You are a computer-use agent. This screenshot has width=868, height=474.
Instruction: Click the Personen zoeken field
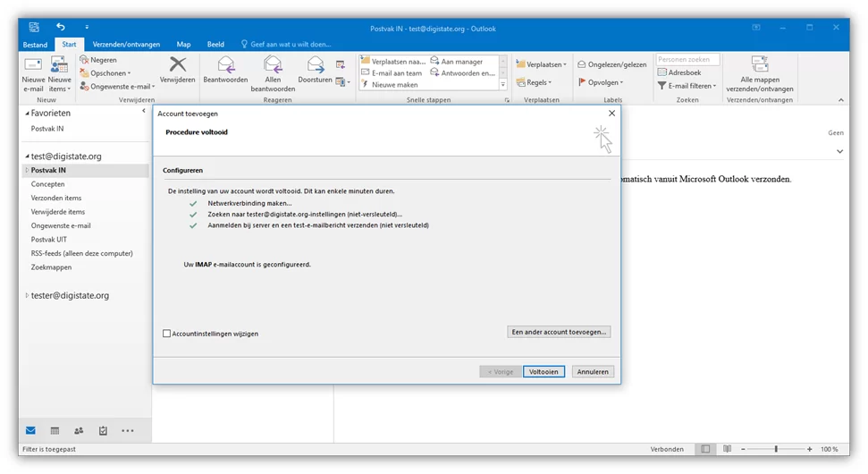coord(687,59)
